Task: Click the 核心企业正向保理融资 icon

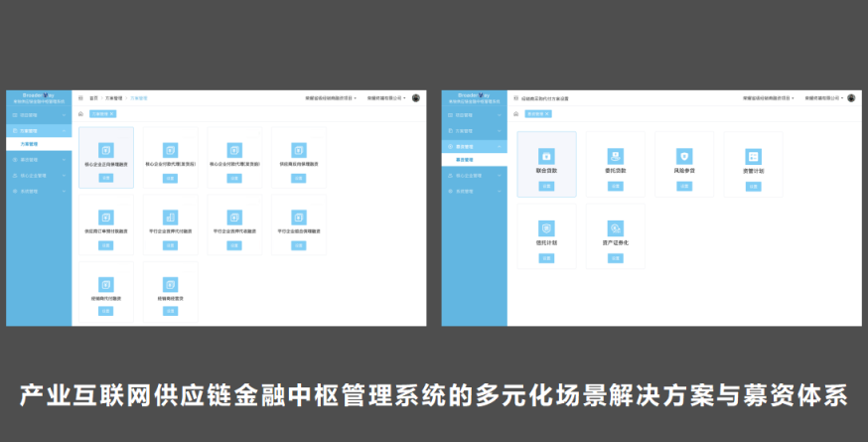Action: click(x=106, y=150)
